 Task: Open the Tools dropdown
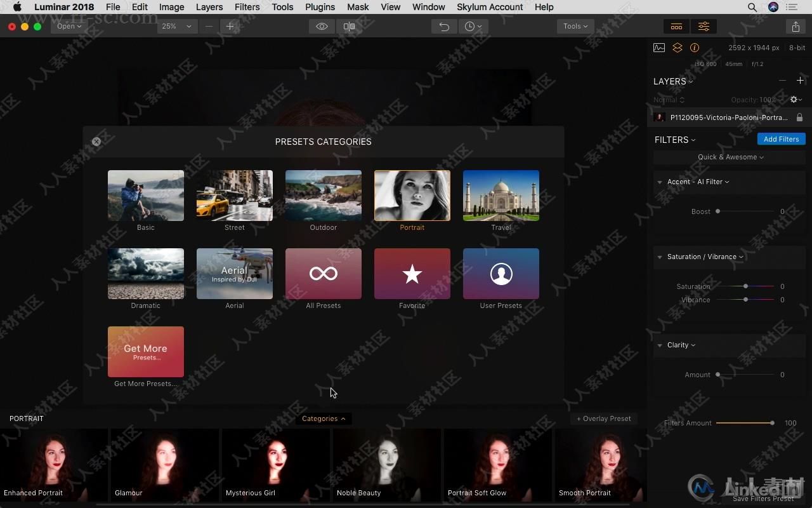[x=575, y=26]
